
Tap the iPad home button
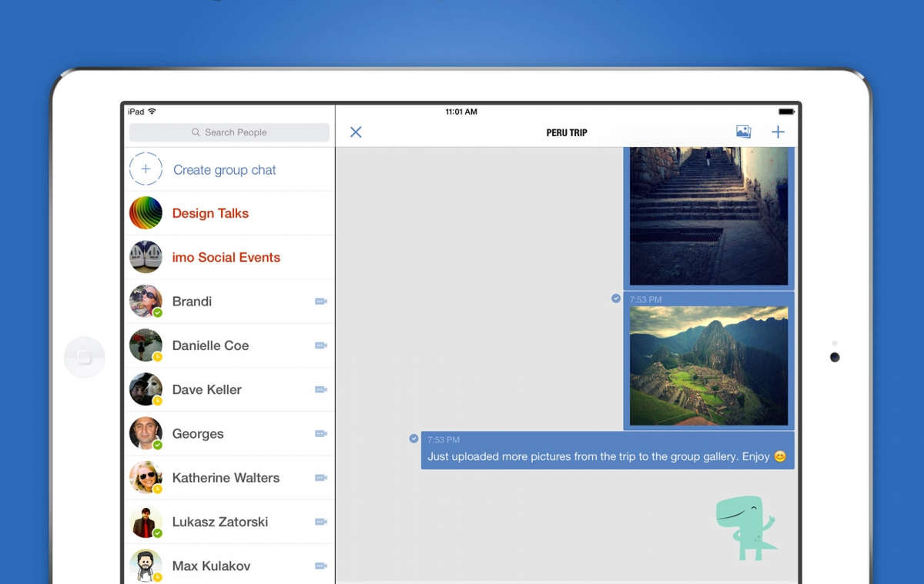coord(84,357)
